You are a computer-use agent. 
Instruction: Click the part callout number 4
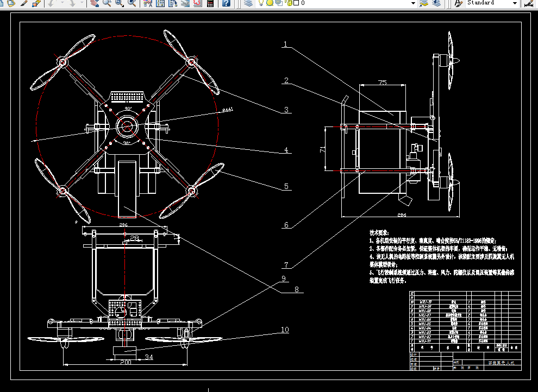pyautogui.click(x=286, y=150)
